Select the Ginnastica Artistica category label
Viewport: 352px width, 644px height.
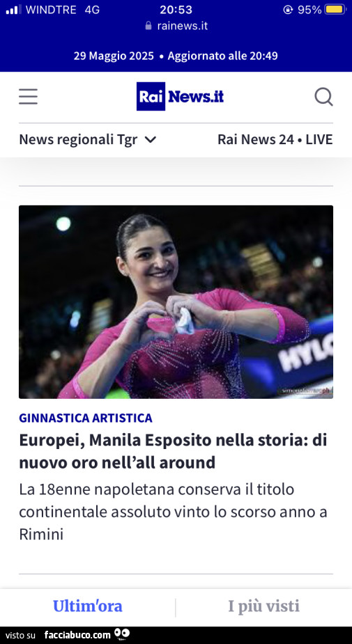[86, 418]
